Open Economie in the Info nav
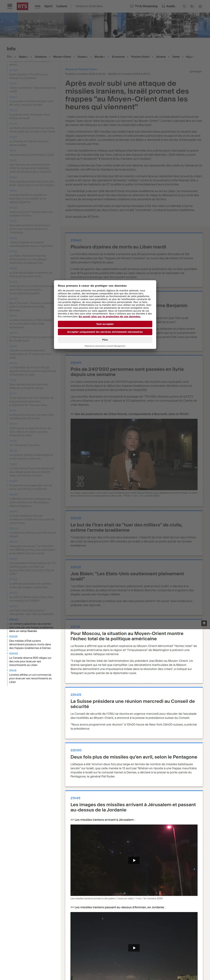 coord(118,57)
